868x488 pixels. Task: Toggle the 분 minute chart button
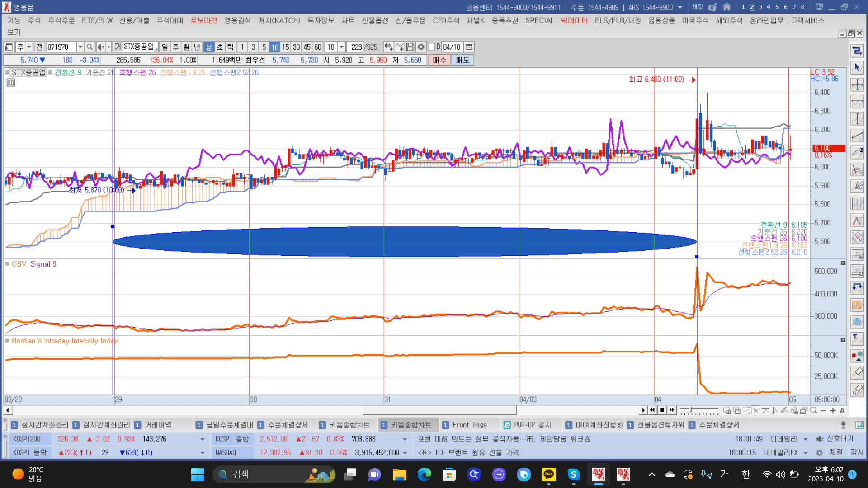pyautogui.click(x=209, y=47)
